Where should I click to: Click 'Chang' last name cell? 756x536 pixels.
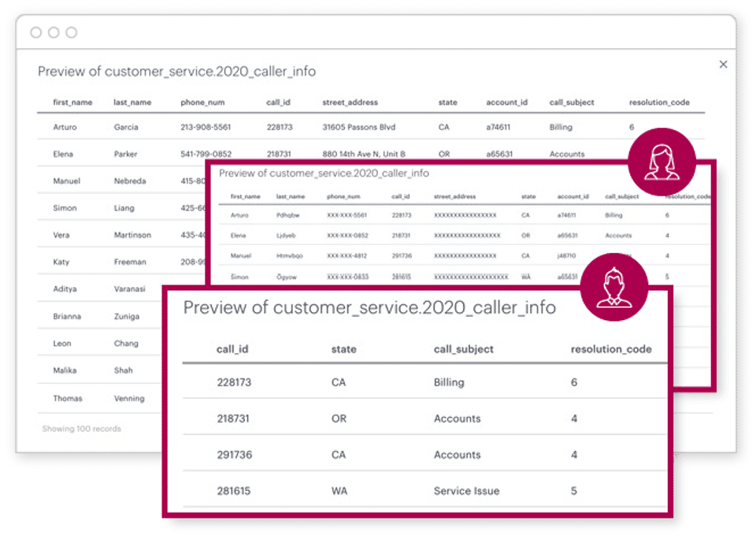[126, 344]
